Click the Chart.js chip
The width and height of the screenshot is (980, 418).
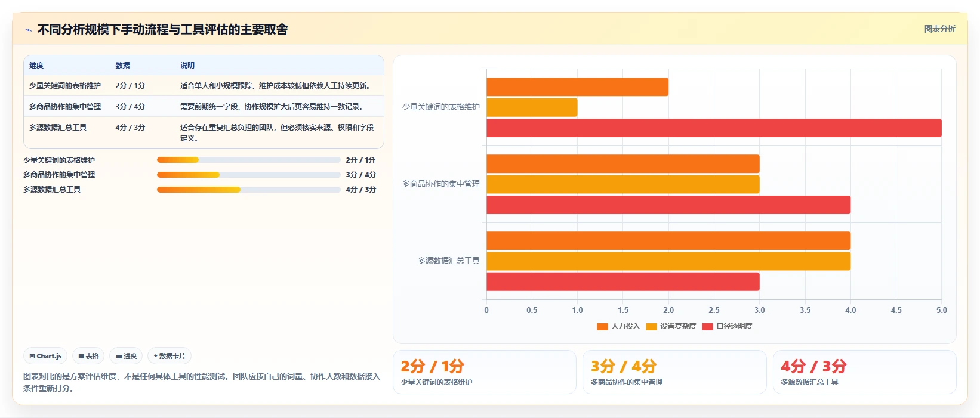coord(45,356)
